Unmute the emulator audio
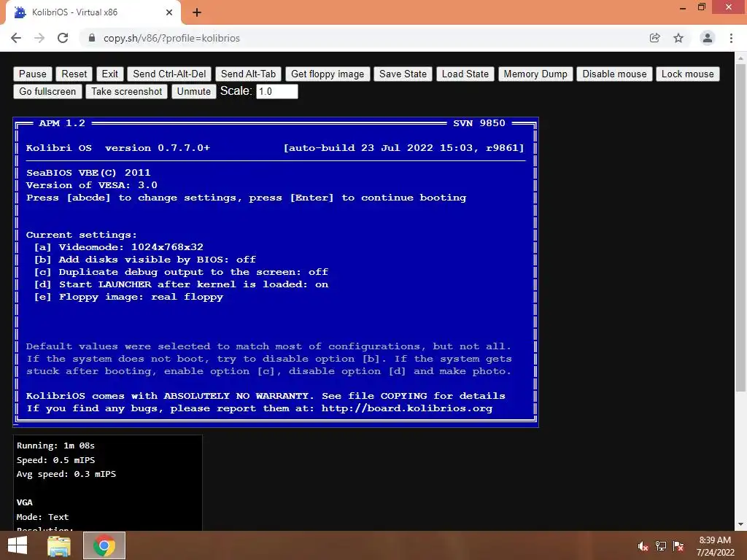747x560 pixels. [x=193, y=91]
